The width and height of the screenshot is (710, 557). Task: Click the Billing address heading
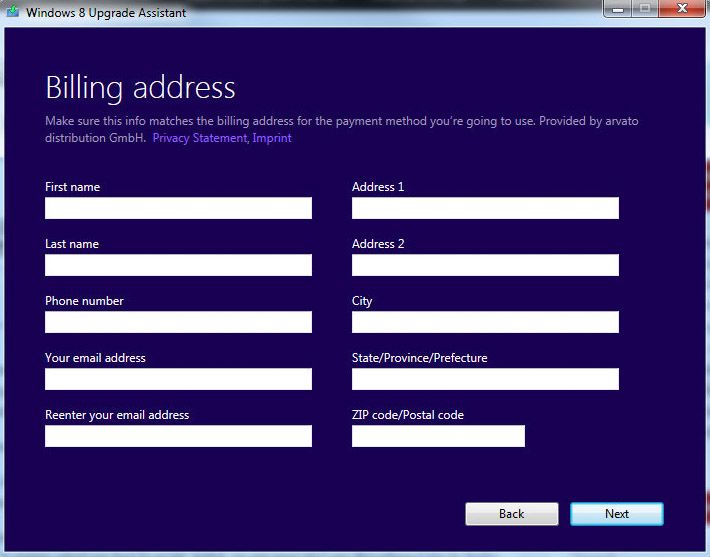pos(140,87)
